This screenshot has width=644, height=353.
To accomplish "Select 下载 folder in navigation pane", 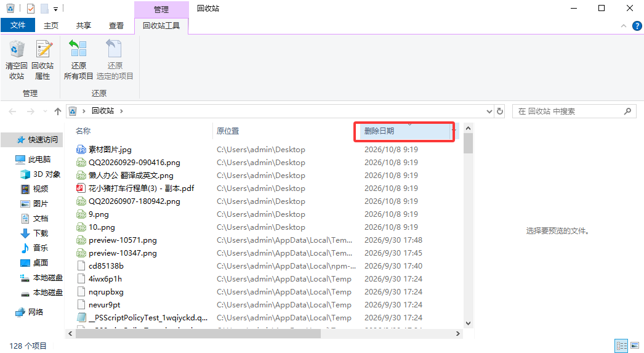I will [x=41, y=233].
